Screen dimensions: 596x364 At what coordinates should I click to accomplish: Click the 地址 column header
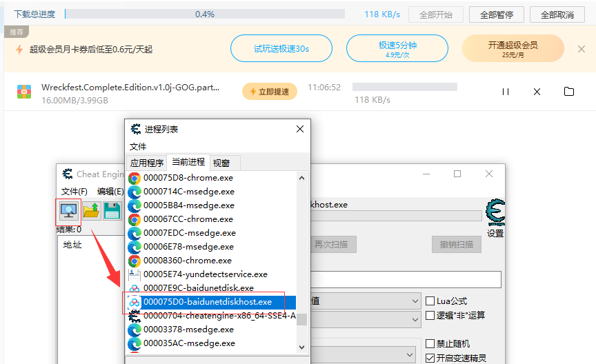pos(72,245)
